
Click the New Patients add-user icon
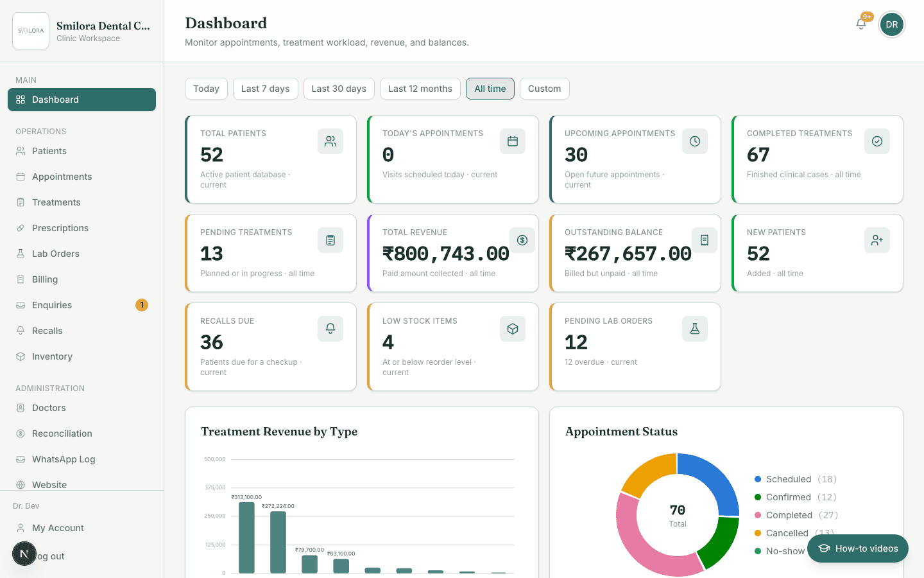coord(877,240)
